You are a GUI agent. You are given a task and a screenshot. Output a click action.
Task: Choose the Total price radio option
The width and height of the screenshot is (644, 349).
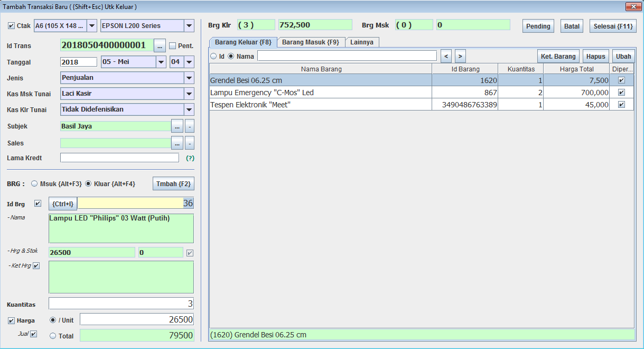(53, 336)
